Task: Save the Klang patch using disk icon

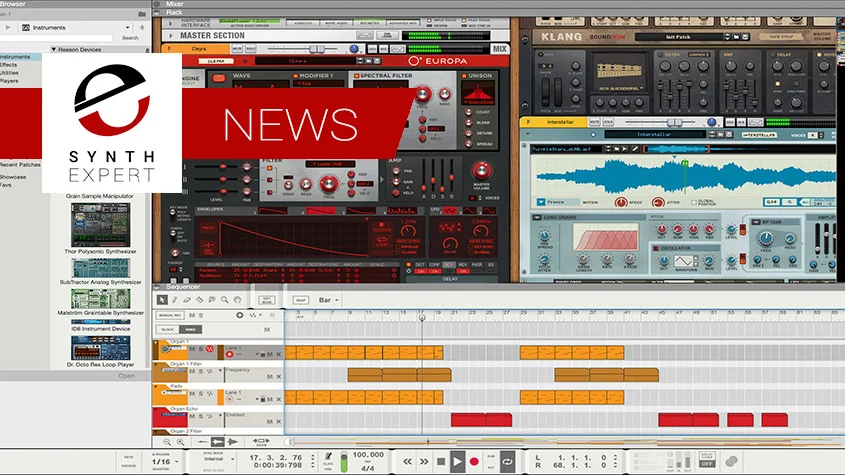Action: coord(745,37)
